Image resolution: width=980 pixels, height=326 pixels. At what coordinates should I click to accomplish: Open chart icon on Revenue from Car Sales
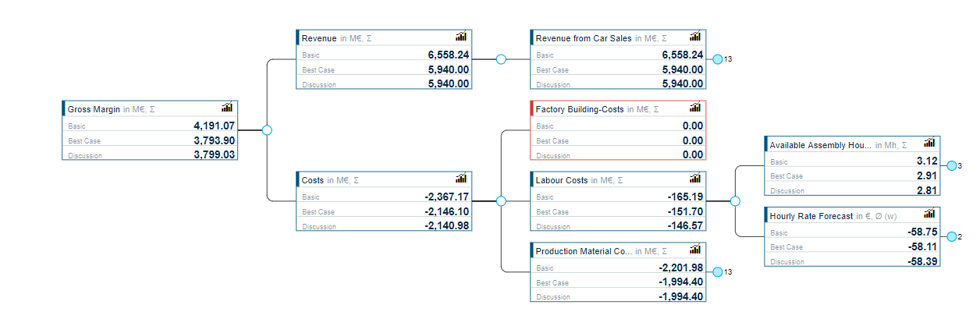coord(695,37)
